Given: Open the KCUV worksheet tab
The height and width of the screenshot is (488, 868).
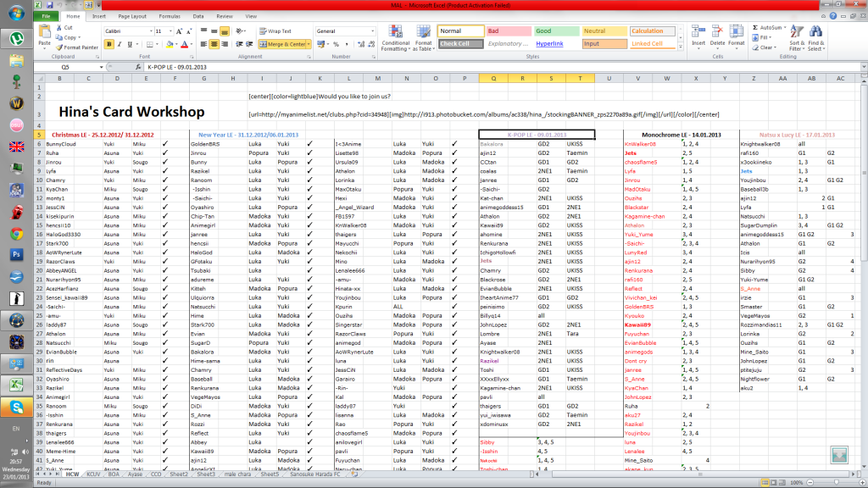Looking at the screenshot, I should pos(92,475).
